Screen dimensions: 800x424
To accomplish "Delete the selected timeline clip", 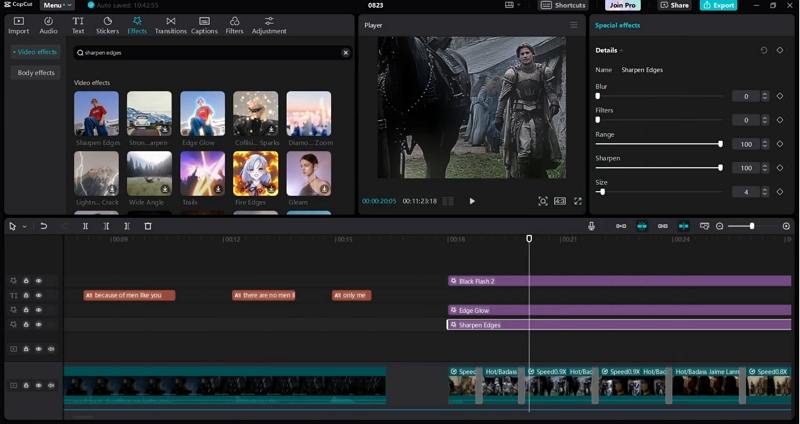I will coord(148,226).
